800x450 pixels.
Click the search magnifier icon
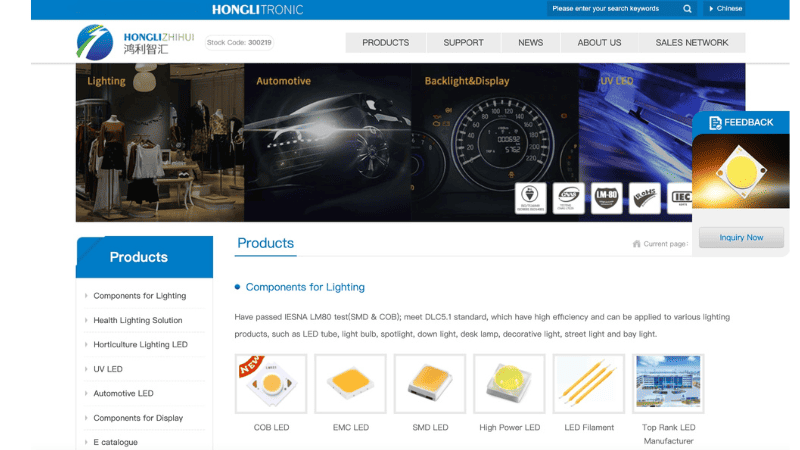687,9
